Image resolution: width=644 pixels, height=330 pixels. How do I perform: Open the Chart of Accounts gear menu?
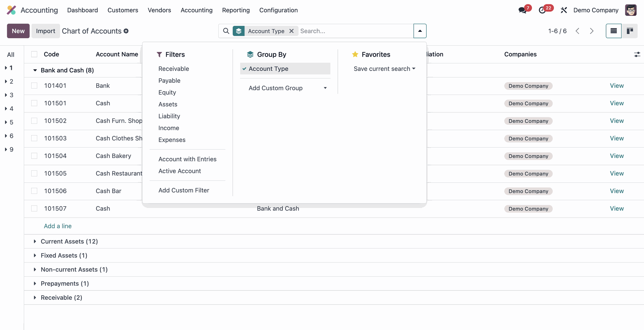[126, 31]
